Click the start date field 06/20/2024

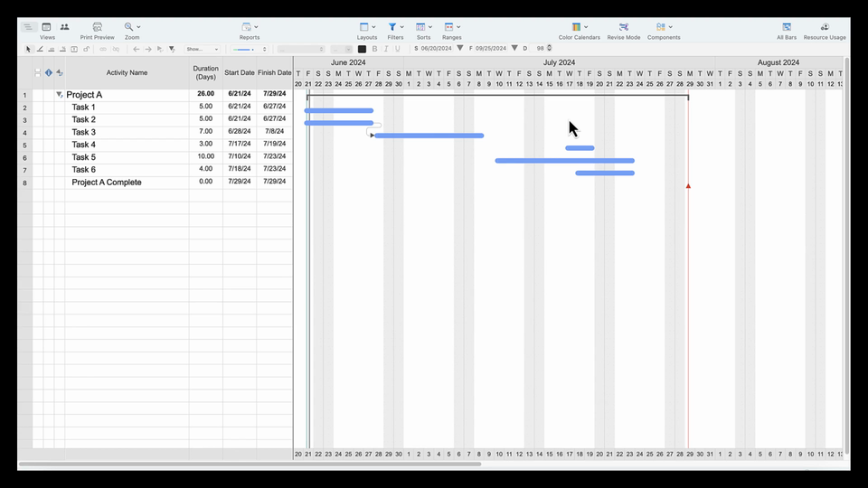click(436, 48)
